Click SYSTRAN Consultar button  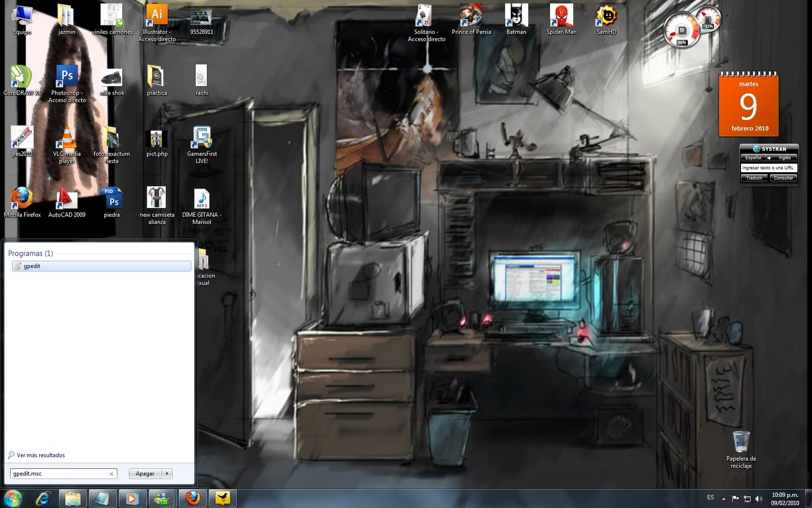[x=784, y=178]
